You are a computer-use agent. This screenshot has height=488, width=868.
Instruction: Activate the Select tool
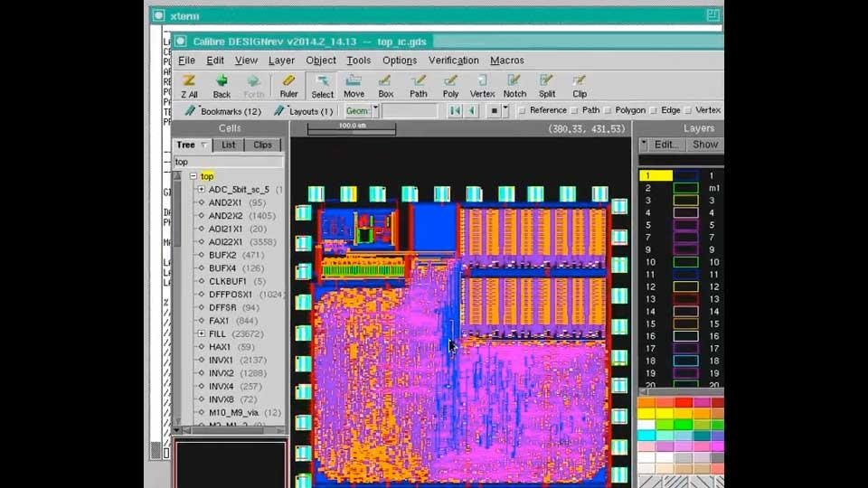click(x=322, y=86)
